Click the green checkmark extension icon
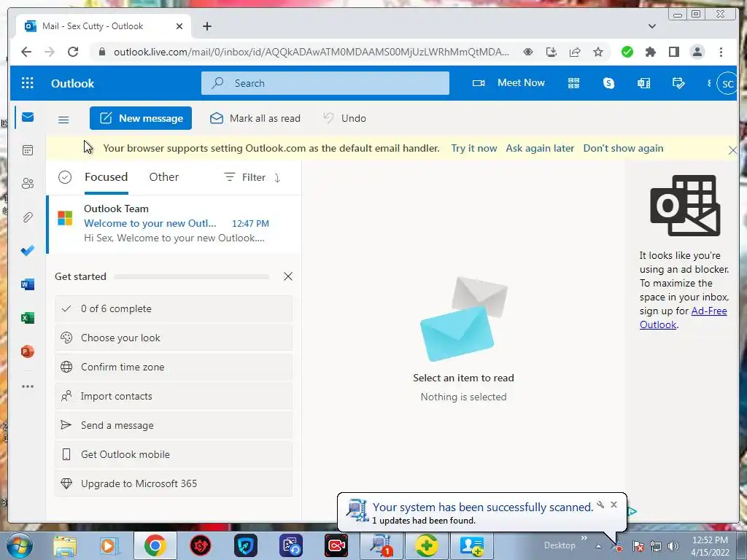Image resolution: width=747 pixels, height=560 pixels. (627, 52)
